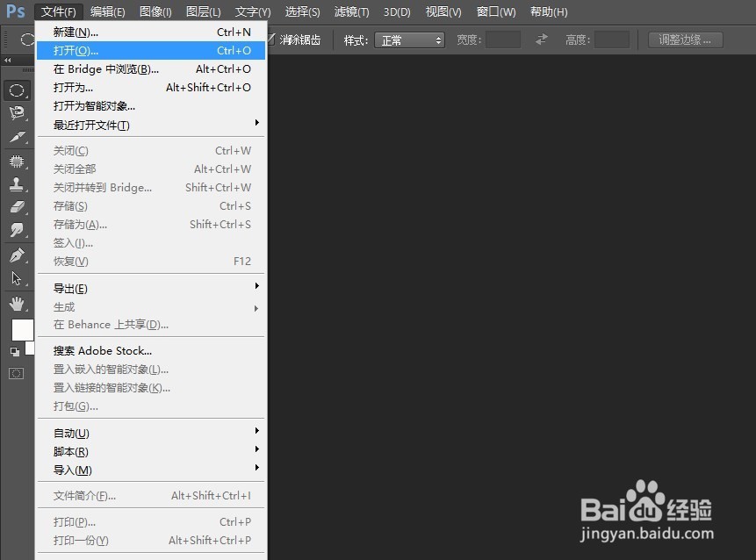The width and height of the screenshot is (756, 560).
Task: Click the 打包(G)... menu entry
Action: click(x=151, y=406)
